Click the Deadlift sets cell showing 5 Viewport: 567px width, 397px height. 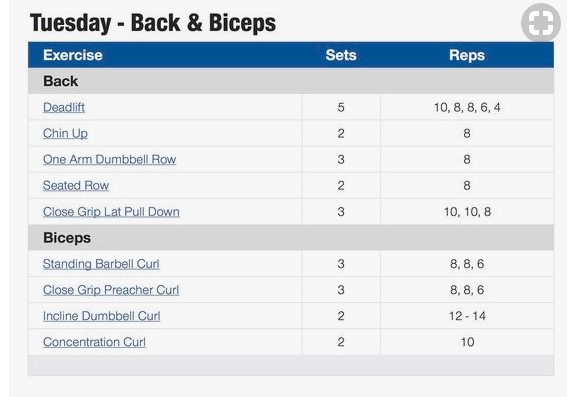pos(341,107)
